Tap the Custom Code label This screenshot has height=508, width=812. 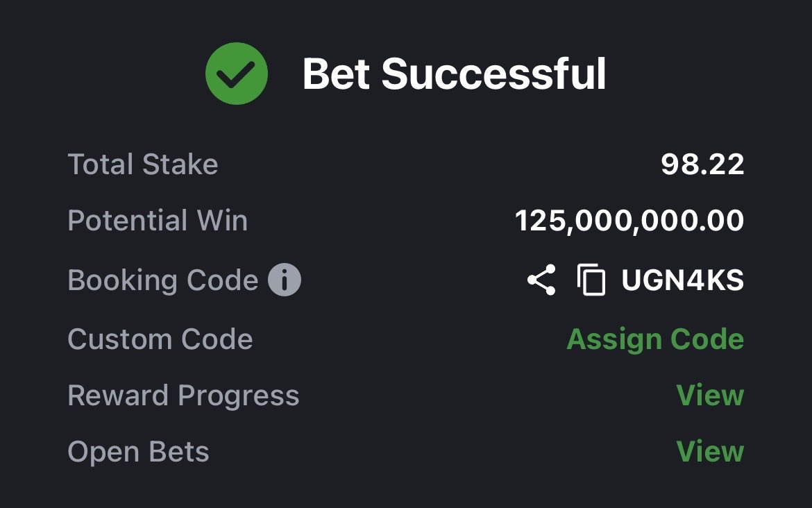pyautogui.click(x=160, y=339)
